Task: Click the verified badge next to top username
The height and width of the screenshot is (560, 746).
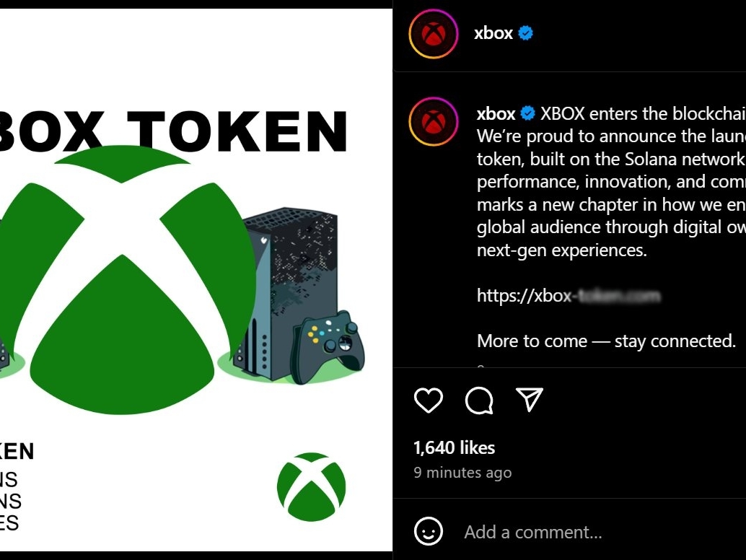Action: coord(526,32)
